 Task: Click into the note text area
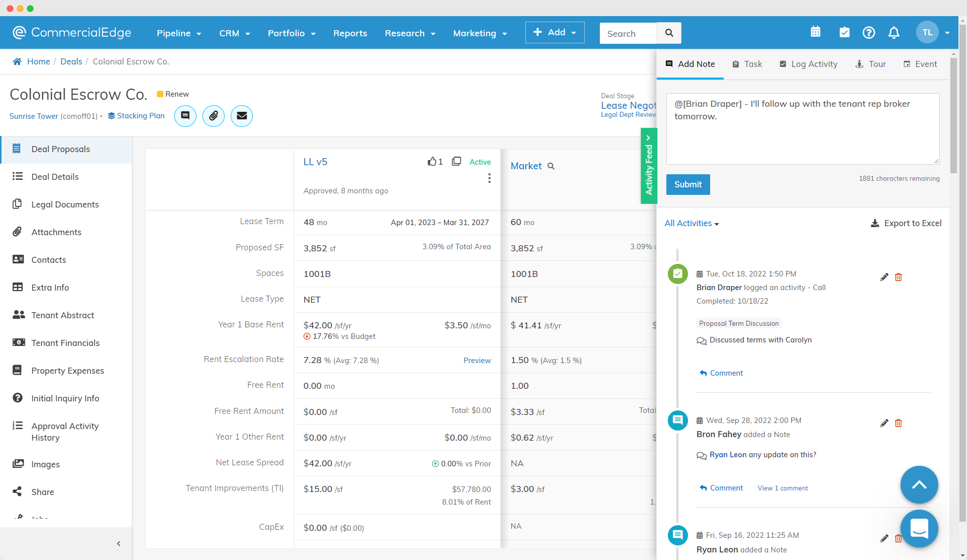click(803, 129)
